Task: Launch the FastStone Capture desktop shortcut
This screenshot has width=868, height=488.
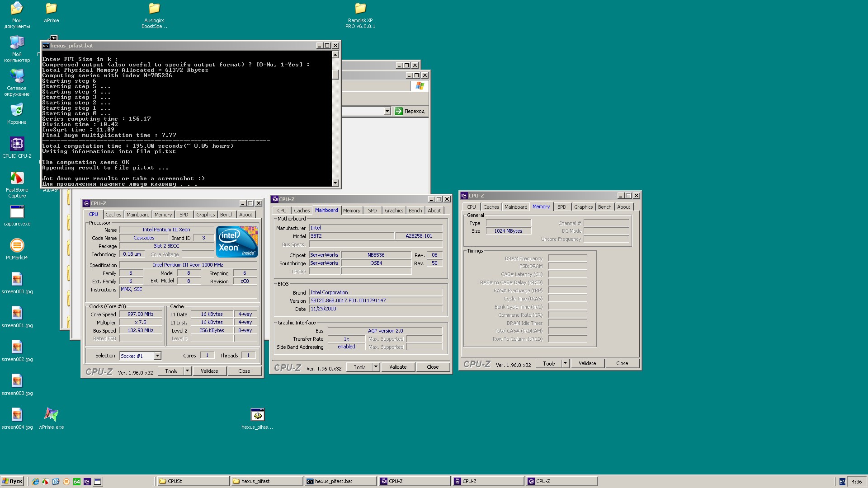Action: [x=17, y=184]
